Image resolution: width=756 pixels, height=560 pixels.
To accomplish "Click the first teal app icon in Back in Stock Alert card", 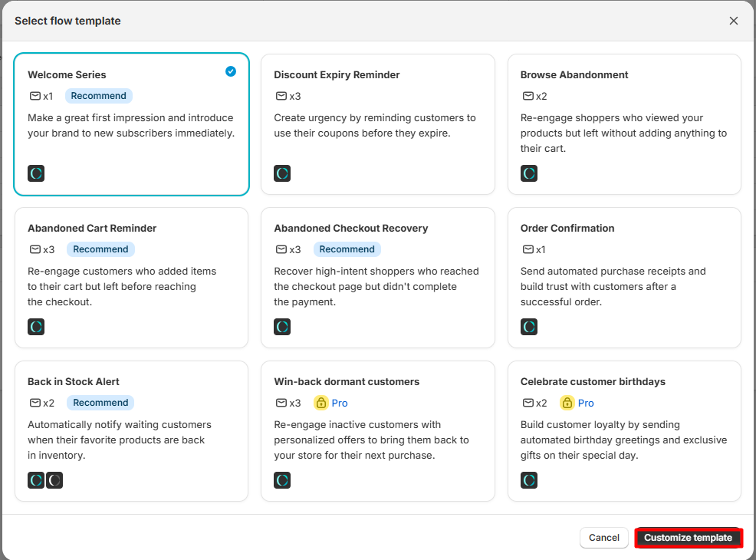I will pos(36,480).
